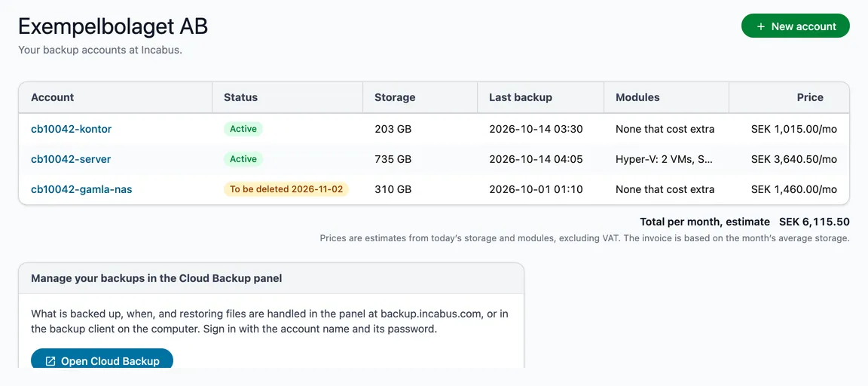The height and width of the screenshot is (386, 868).
Task: Click the To be deleted 2026-11-02 badge
Action: (x=286, y=189)
